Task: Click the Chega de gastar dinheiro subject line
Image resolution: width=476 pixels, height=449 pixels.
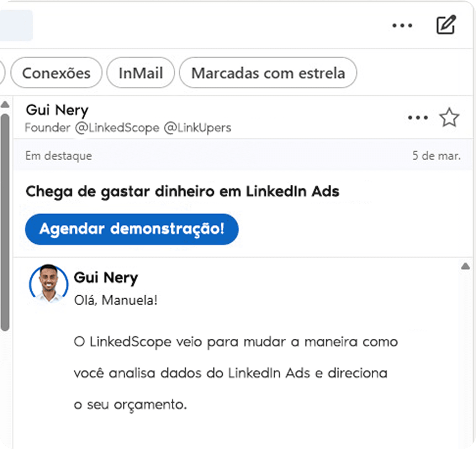Action: tap(183, 192)
